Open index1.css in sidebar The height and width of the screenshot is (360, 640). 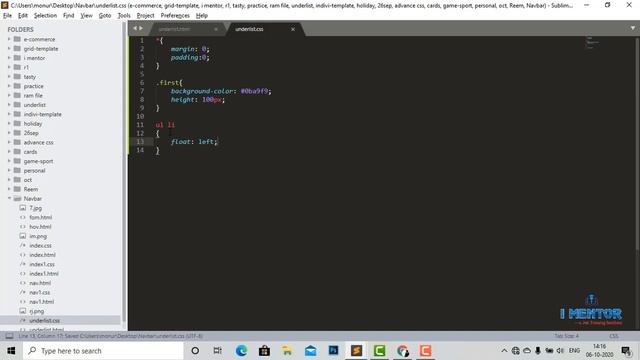point(42,264)
